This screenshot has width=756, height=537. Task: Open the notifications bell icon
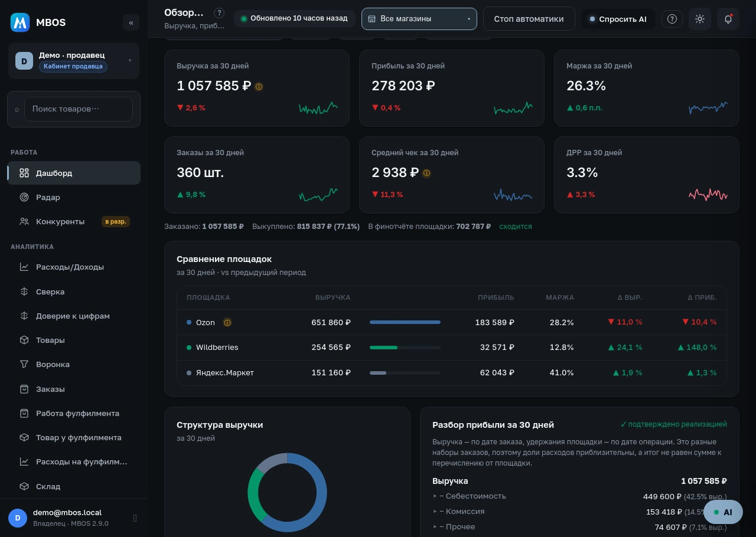pos(728,19)
